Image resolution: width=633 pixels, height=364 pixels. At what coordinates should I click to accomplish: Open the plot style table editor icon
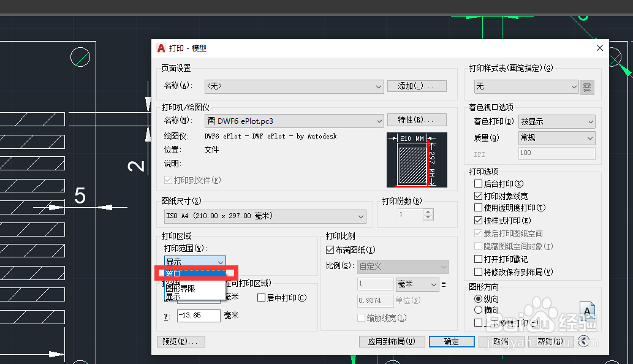[x=587, y=87]
